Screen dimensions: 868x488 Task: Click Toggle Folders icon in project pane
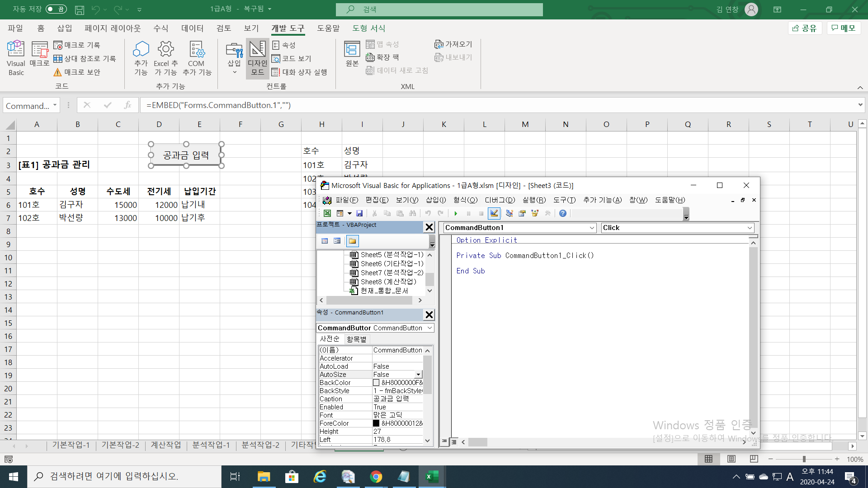pyautogui.click(x=353, y=241)
